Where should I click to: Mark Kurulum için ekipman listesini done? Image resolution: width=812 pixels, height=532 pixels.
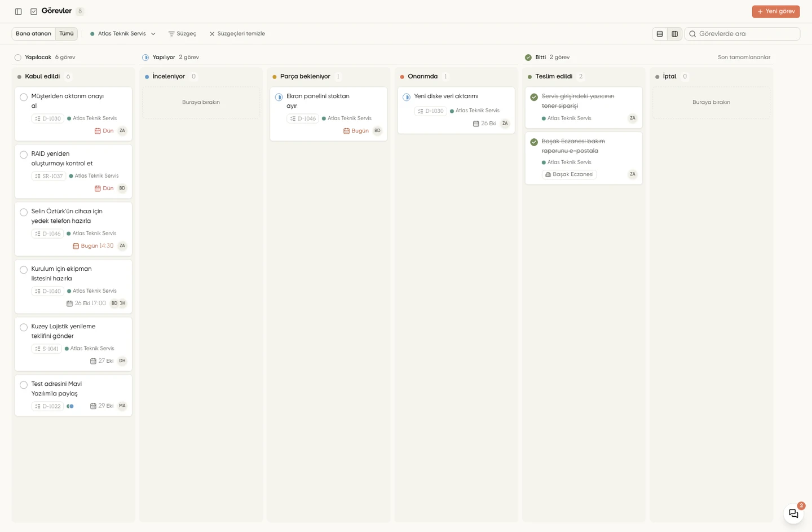pos(24,270)
